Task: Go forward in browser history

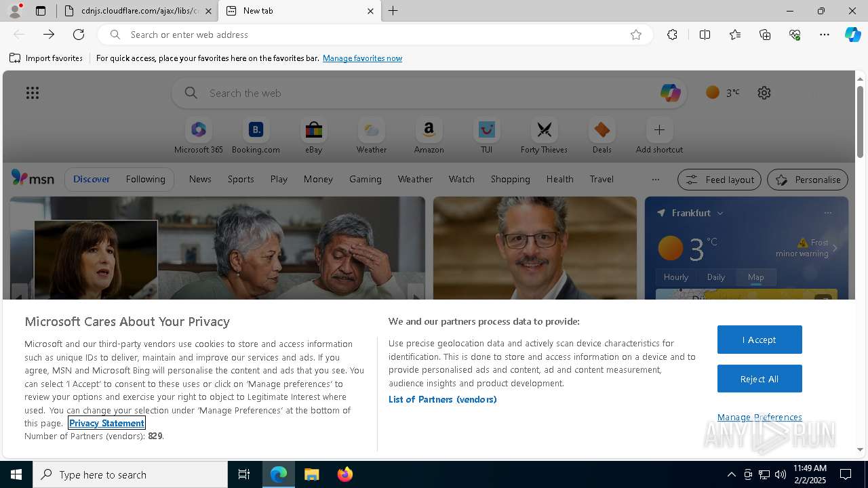Action: tap(49, 35)
